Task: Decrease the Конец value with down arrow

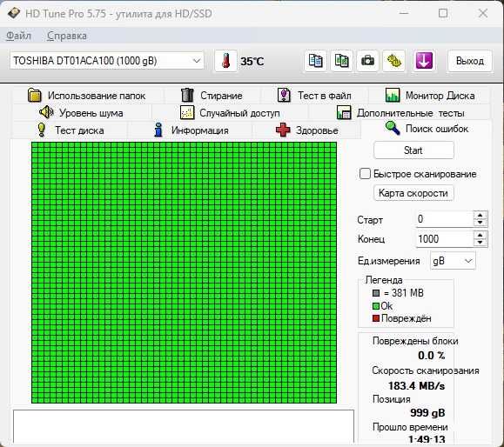Action: [x=480, y=243]
